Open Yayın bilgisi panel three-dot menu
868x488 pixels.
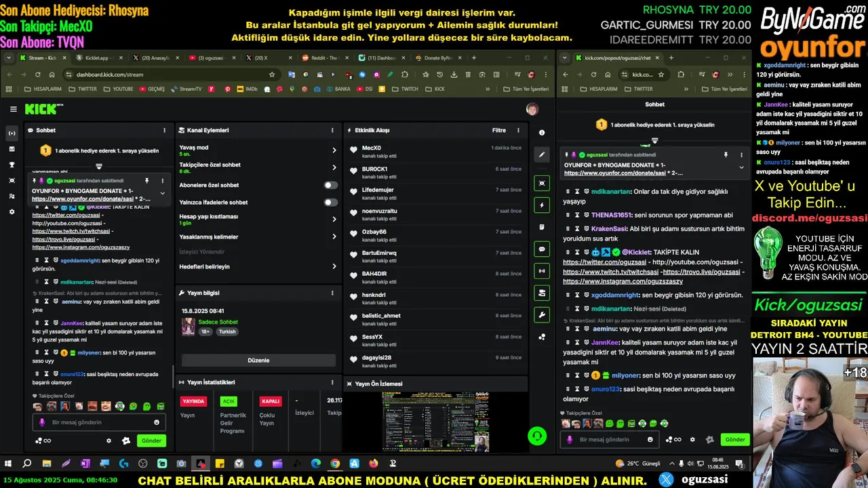[332, 293]
